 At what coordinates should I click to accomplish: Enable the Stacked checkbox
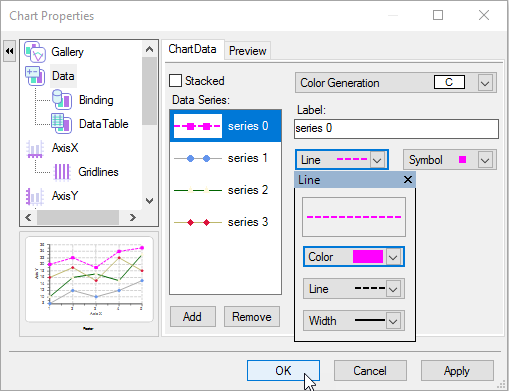pyautogui.click(x=175, y=81)
